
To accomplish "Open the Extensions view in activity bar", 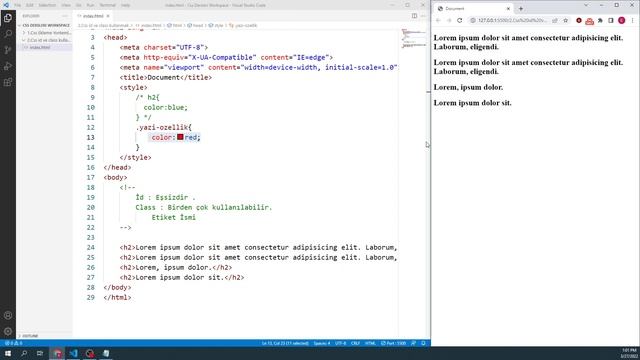I will 8,82.
